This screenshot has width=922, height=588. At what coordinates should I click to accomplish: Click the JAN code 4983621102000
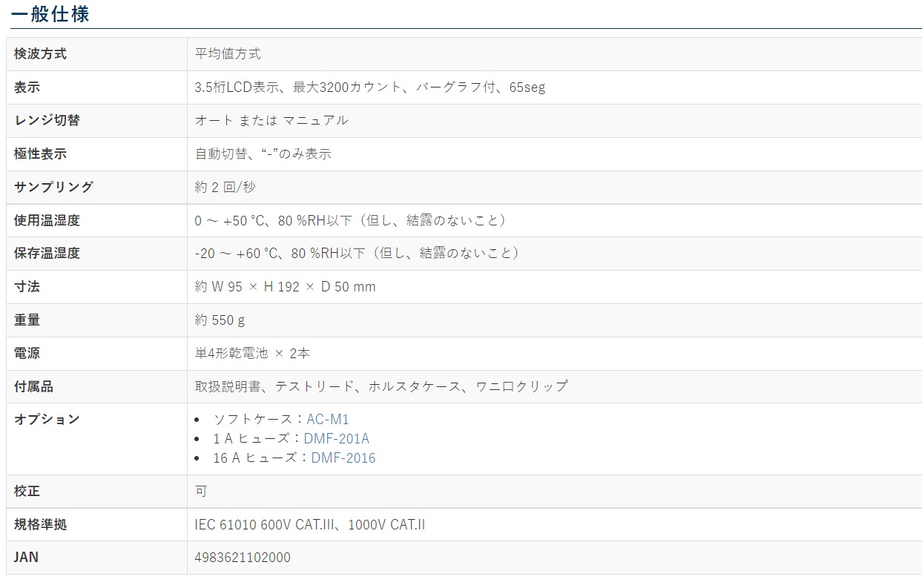(243, 557)
